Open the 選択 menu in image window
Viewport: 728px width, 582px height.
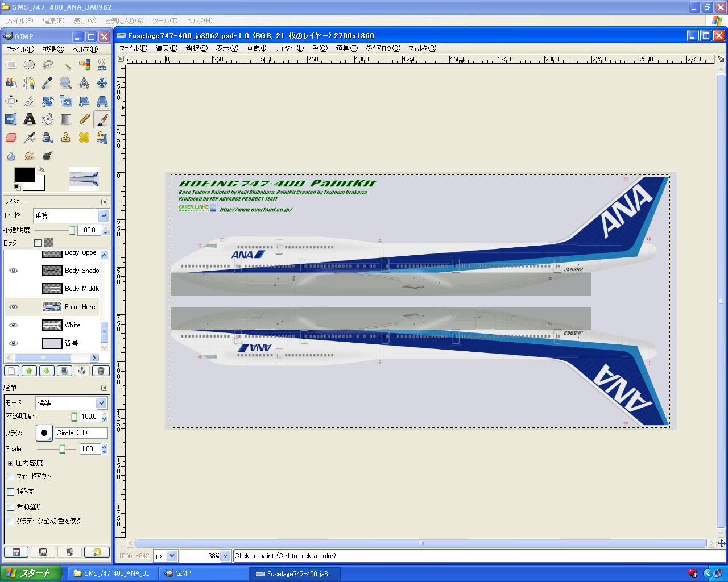[x=196, y=48]
